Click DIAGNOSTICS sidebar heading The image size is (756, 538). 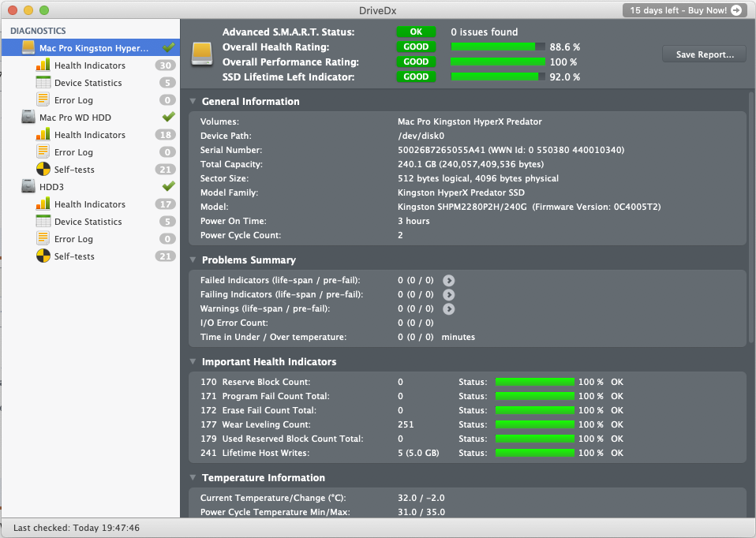pos(38,31)
